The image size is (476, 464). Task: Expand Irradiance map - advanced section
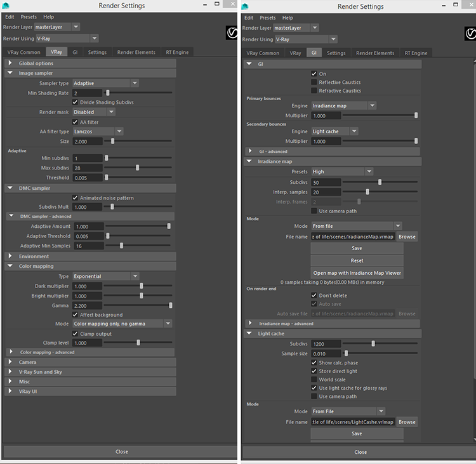tap(333, 323)
